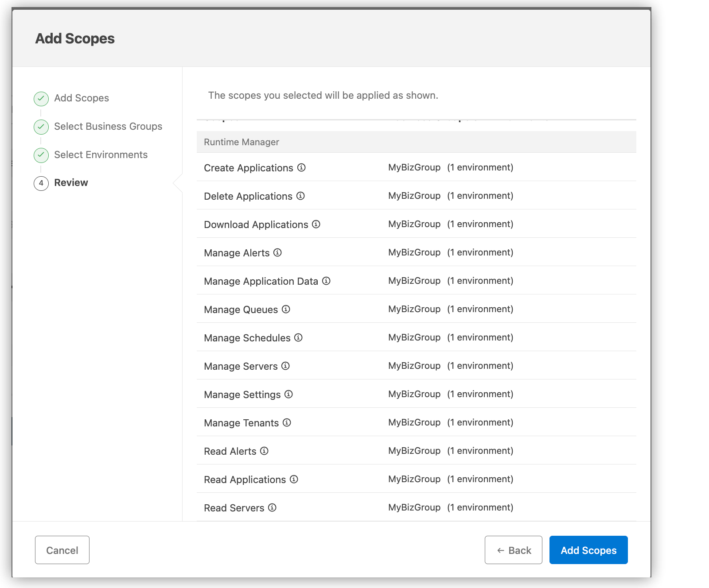This screenshot has width=709, height=588.
Task: Click (1 environment) in Manage Queues row
Action: (480, 309)
